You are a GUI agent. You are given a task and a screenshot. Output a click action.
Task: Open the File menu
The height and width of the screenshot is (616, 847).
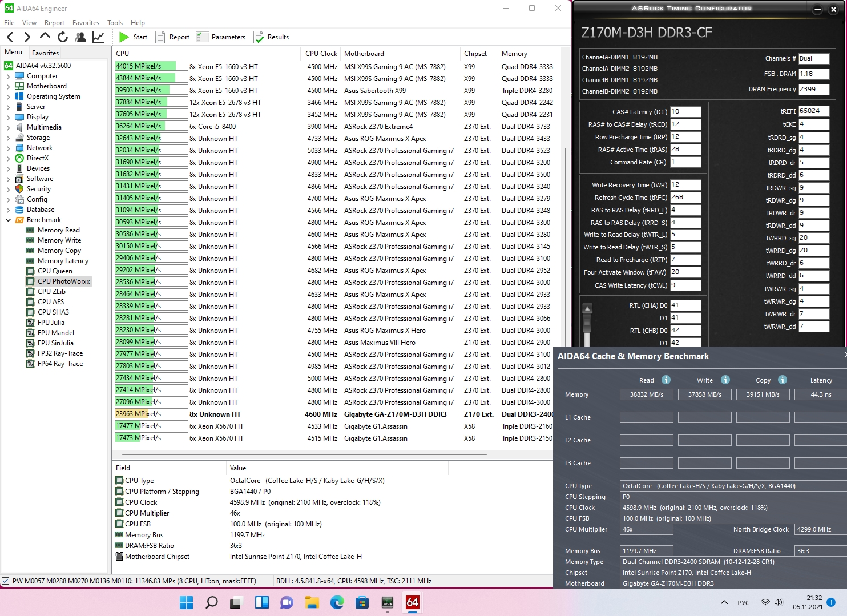click(x=9, y=23)
